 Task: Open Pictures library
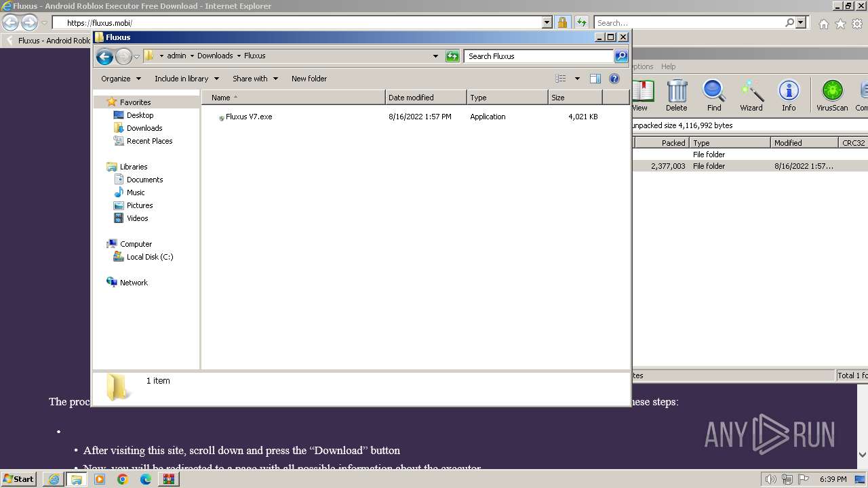pyautogui.click(x=139, y=205)
